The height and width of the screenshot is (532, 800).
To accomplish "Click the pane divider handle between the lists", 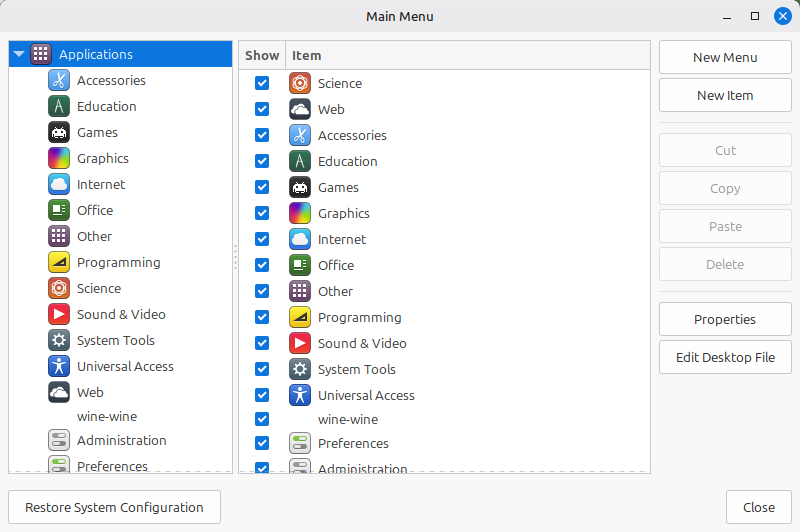I will pyautogui.click(x=235, y=257).
